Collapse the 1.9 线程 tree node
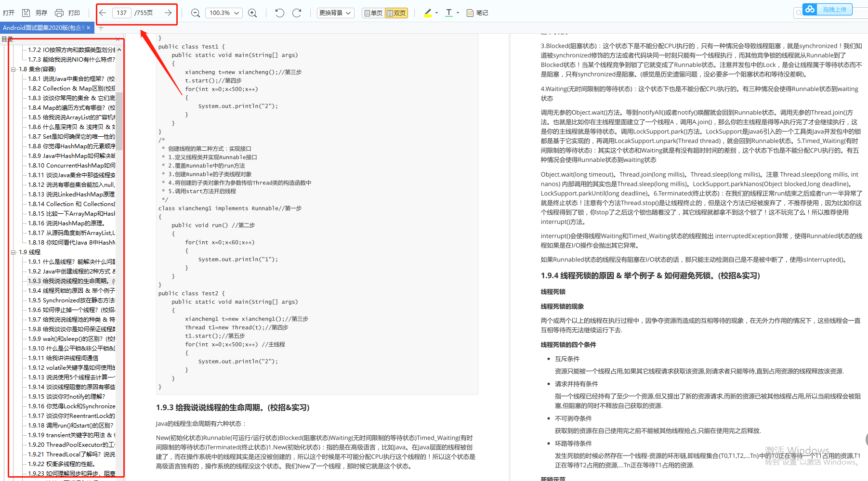Image resolution: width=868 pixels, height=481 pixels. 13,252
